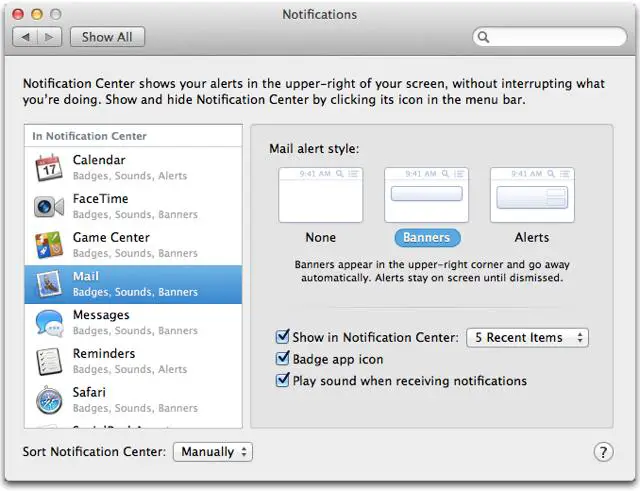Click the Game Center icon
Image resolution: width=640 pixels, height=491 pixels.
coord(49,245)
